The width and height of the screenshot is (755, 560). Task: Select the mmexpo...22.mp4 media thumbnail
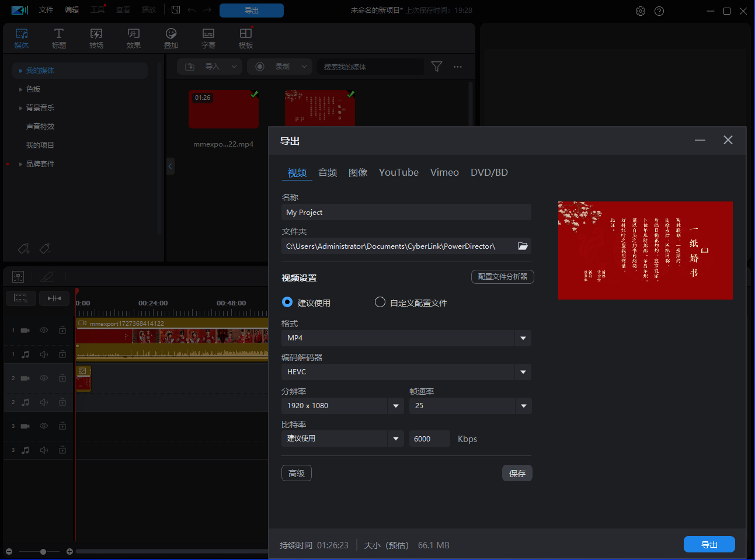[224, 109]
